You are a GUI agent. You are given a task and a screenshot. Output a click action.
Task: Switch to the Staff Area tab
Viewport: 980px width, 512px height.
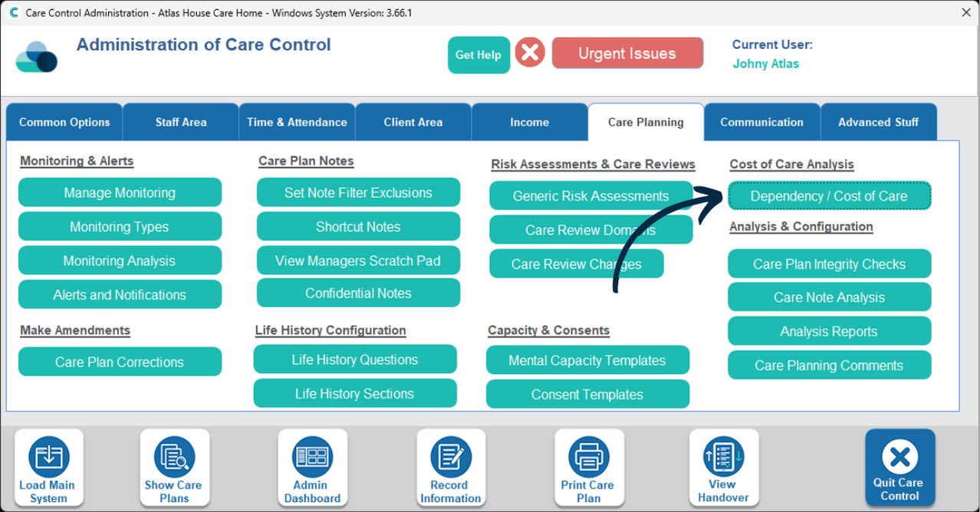180,122
